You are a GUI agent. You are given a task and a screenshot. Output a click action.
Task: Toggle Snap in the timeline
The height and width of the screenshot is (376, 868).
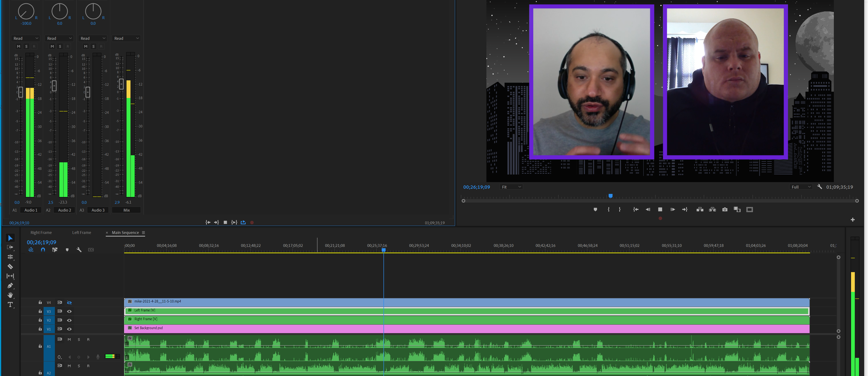(x=43, y=250)
